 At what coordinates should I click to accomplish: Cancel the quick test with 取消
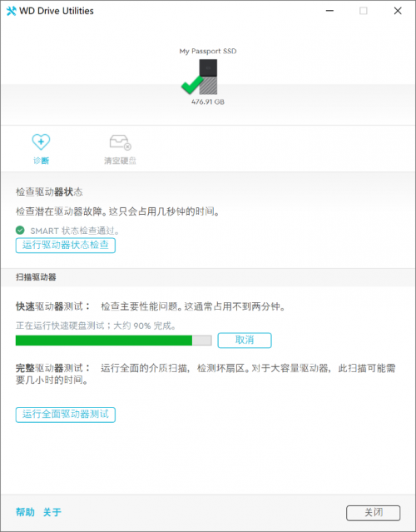[x=245, y=340]
